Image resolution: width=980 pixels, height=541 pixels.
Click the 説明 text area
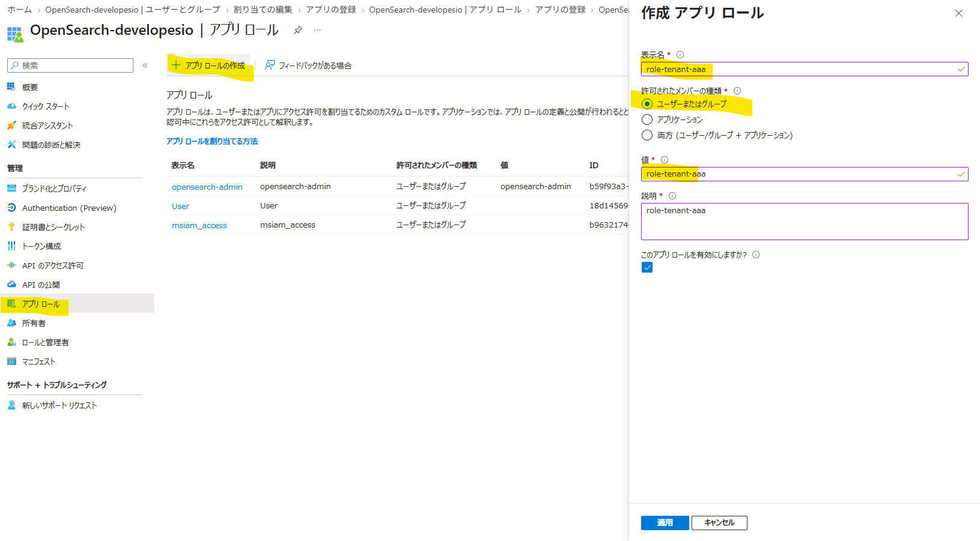(x=805, y=222)
